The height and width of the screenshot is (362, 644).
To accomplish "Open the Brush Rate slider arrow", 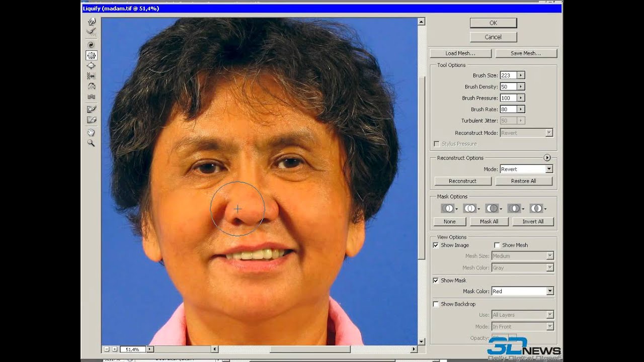I will pyautogui.click(x=521, y=109).
